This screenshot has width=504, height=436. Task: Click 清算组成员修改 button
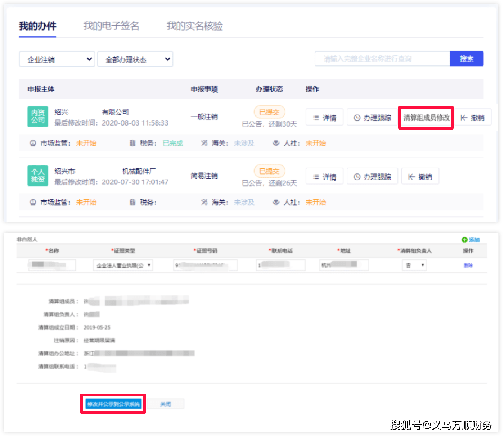[426, 117]
